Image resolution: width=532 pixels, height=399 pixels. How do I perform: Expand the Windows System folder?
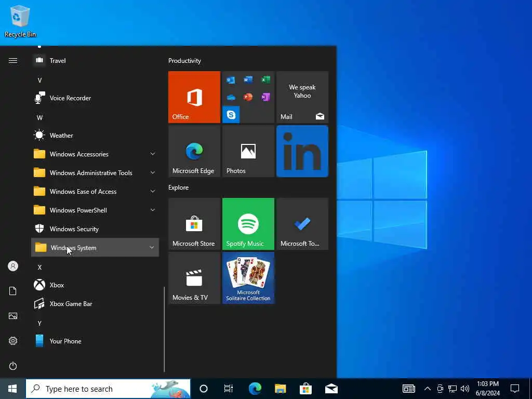coord(95,248)
